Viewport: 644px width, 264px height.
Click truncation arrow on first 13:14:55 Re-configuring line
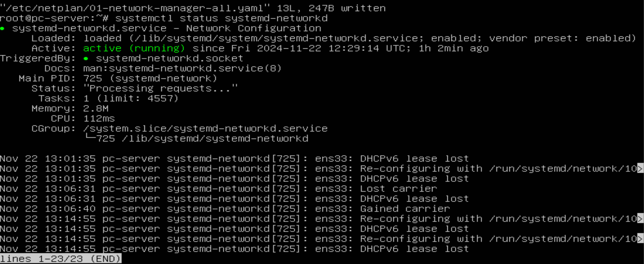coord(640,219)
